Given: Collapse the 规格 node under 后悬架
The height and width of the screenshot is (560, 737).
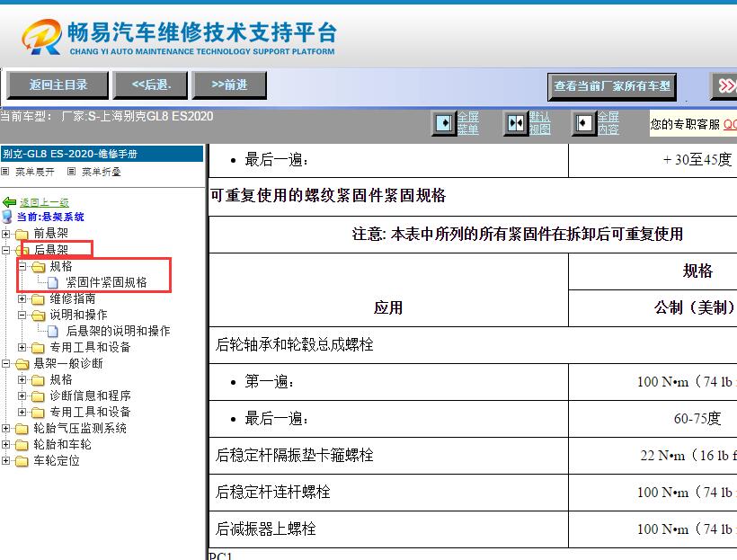Looking at the screenshot, I should [x=22, y=266].
